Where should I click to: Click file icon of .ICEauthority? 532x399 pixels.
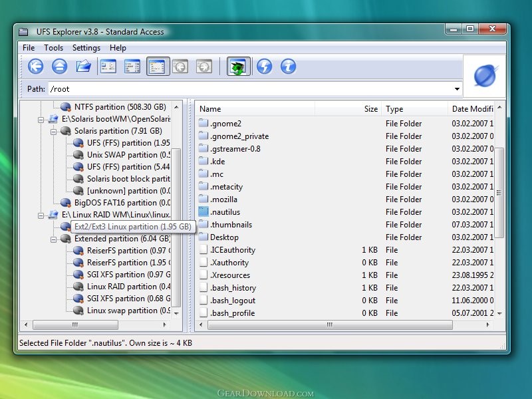tap(203, 250)
